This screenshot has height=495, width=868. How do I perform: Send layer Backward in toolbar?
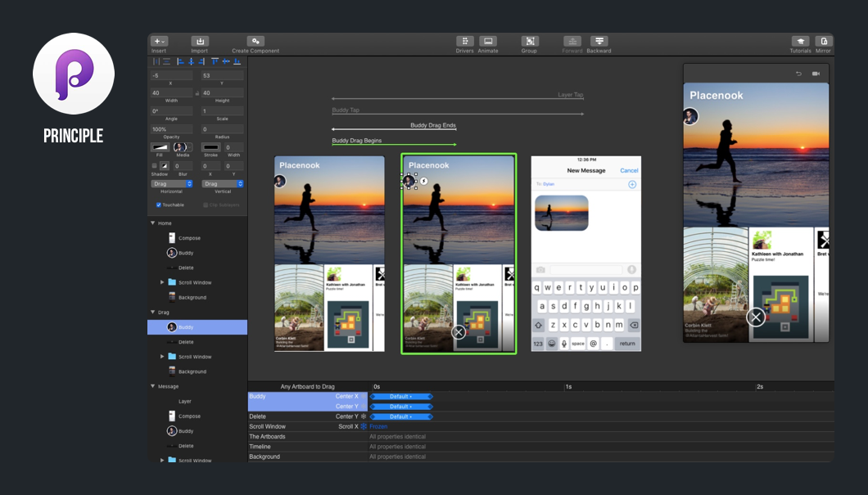(x=599, y=42)
